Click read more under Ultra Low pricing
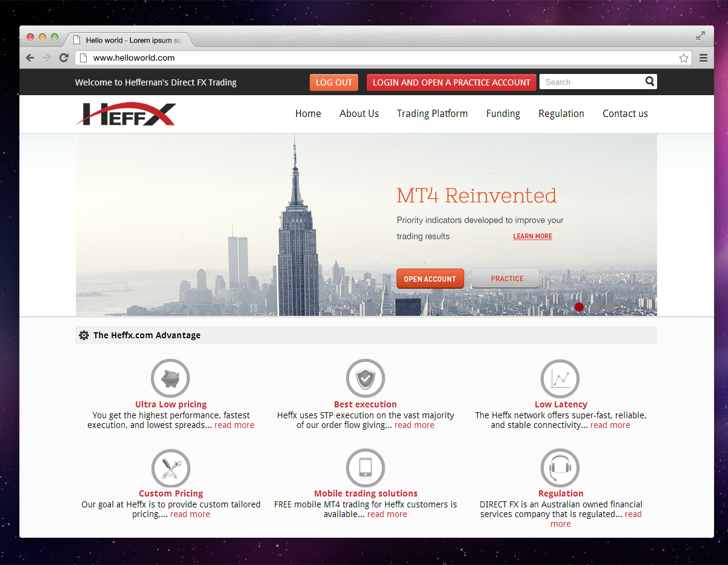 pos(235,425)
